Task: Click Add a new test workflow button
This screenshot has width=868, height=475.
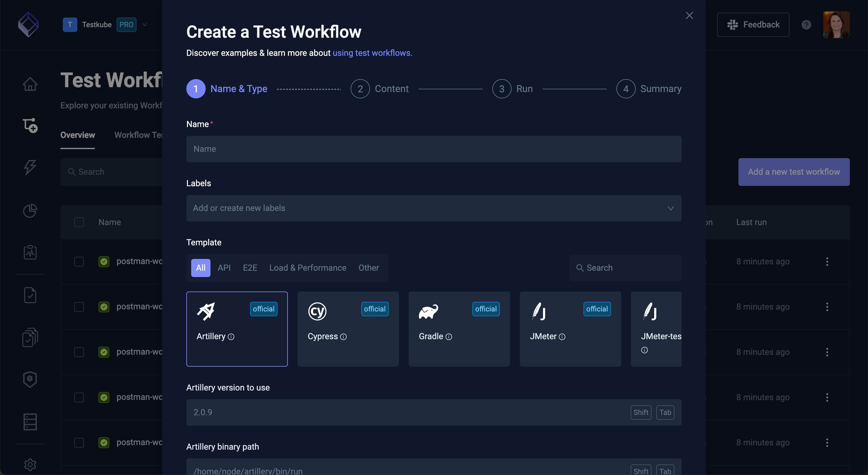Action: [x=794, y=172]
